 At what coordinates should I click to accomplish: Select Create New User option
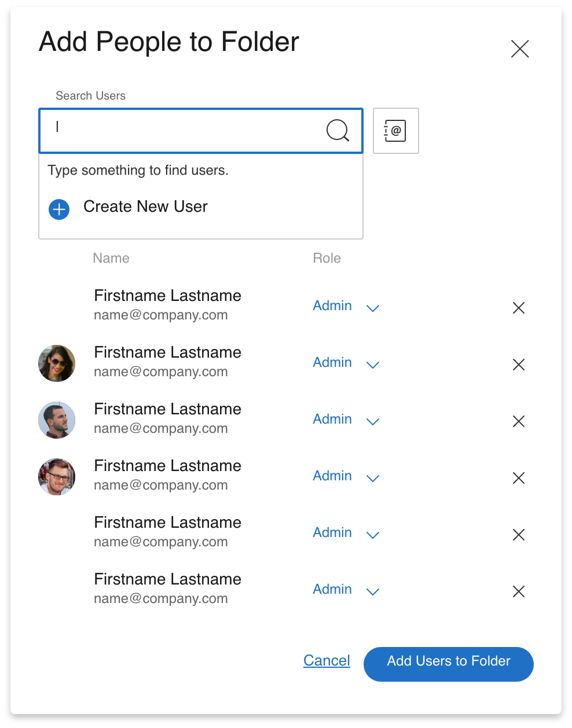[x=145, y=207]
